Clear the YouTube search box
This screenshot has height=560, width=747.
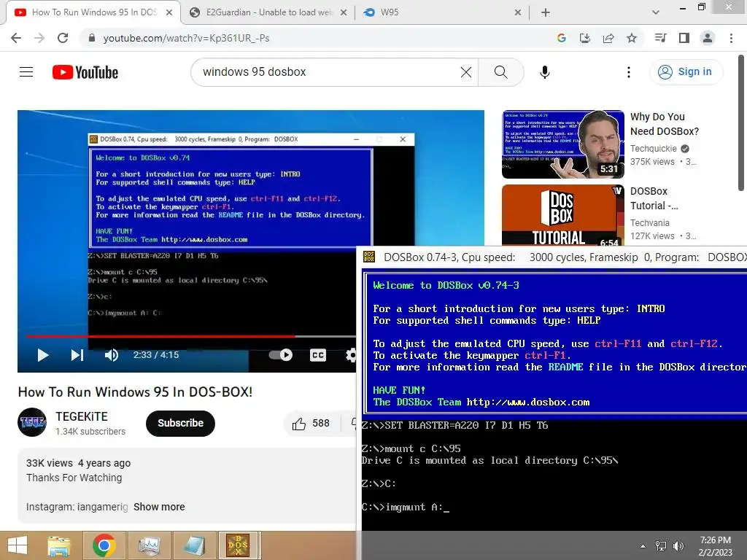tap(466, 72)
